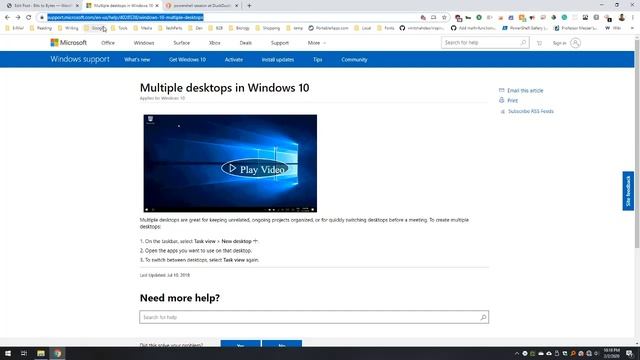Switch to the powershell session DuckDuckGo tab

[202, 6]
